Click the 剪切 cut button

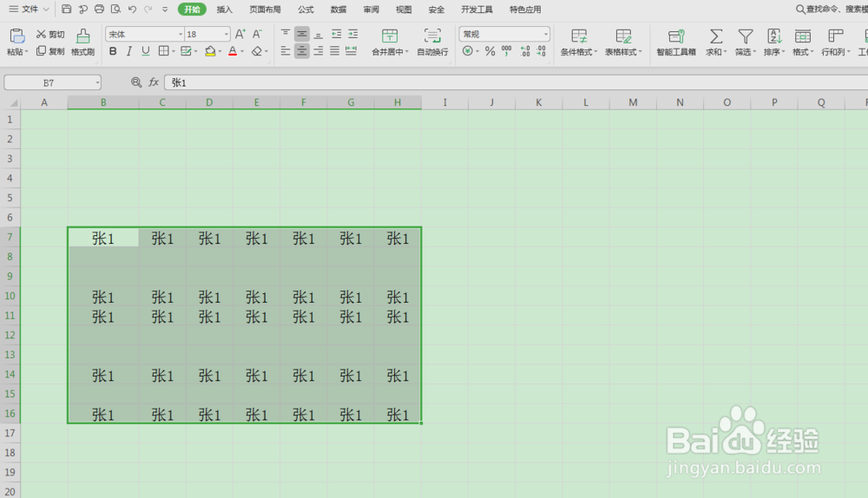49,35
